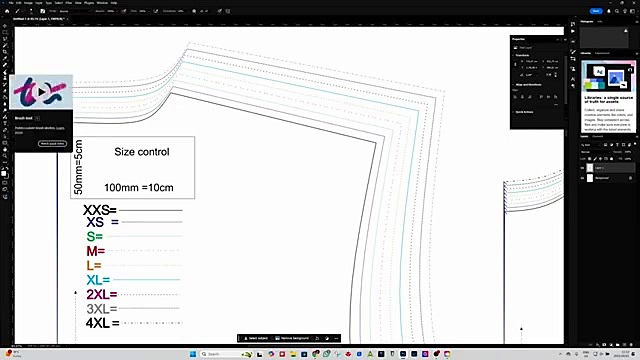Hide the Background layer visibility eye
The image size is (640, 360).
coord(582,178)
